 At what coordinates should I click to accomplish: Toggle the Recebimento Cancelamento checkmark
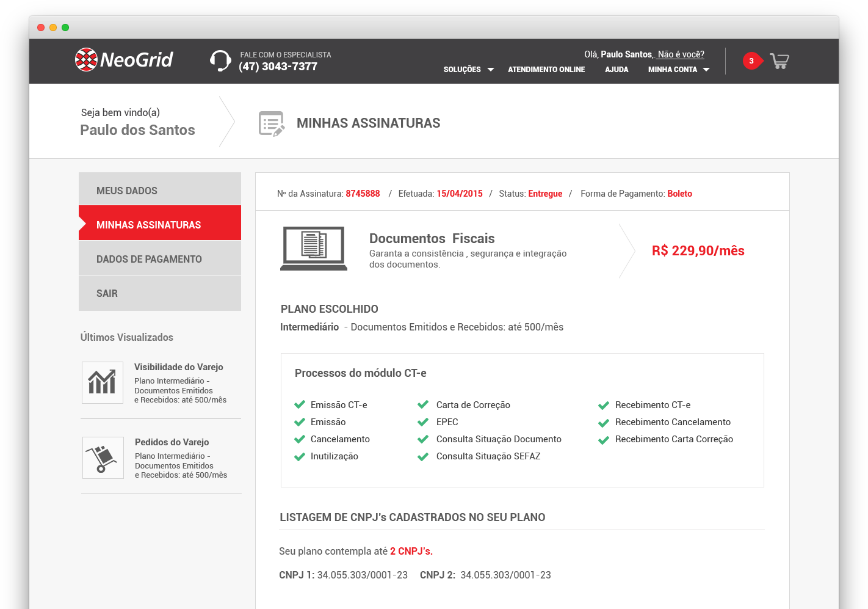pyautogui.click(x=604, y=421)
